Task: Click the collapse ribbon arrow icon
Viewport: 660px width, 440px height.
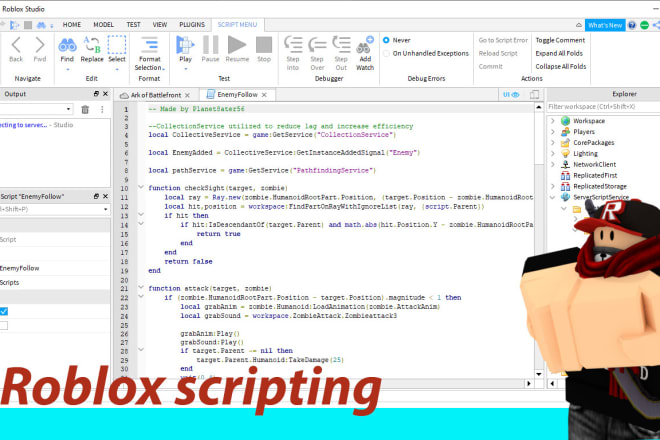Action: [x=579, y=25]
